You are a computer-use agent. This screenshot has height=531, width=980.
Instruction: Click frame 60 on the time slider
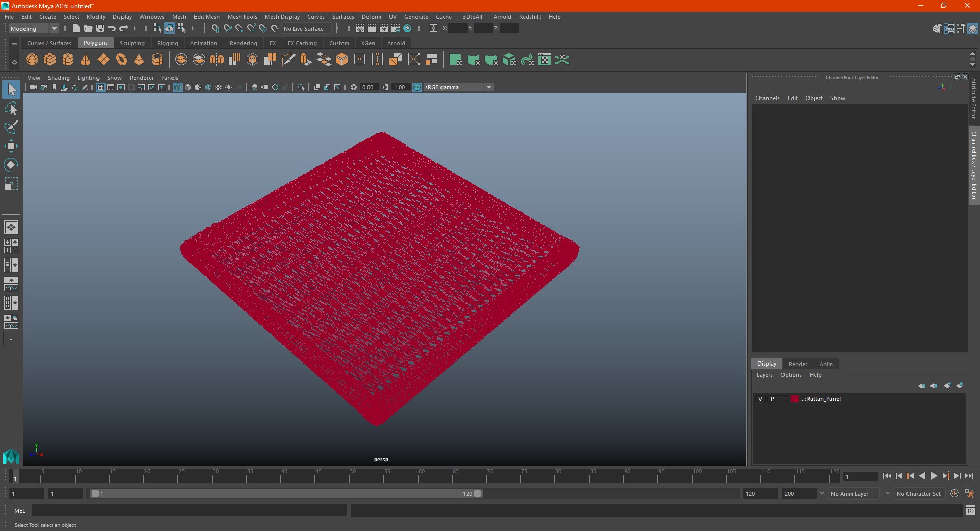pyautogui.click(x=418, y=476)
